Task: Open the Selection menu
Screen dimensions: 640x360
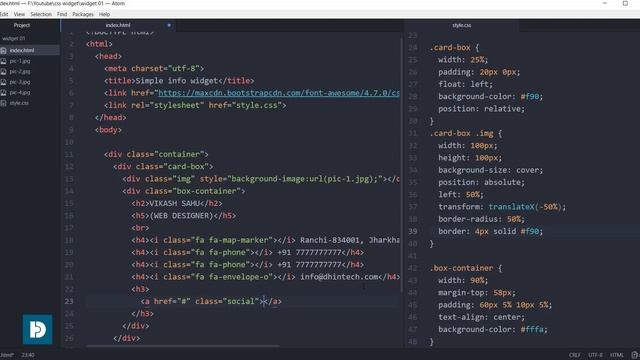Action: (x=41, y=14)
